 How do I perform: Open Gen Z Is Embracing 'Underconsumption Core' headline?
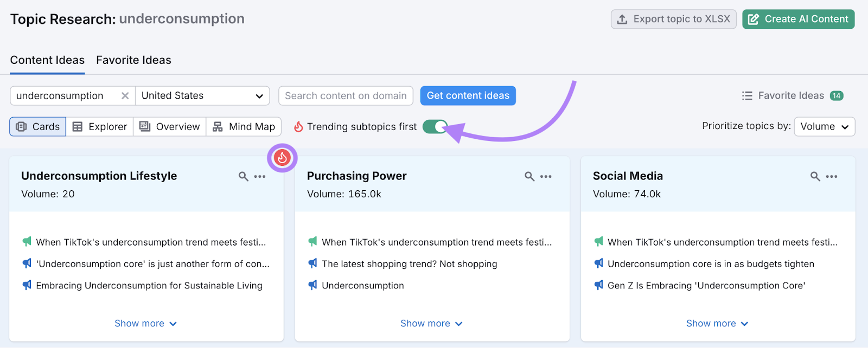click(706, 286)
